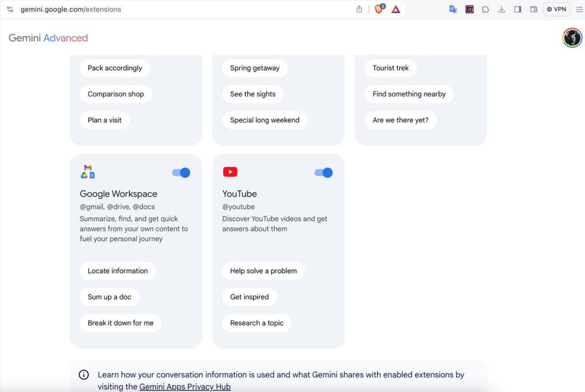The height and width of the screenshot is (392, 585).
Task: Open the browser Extensions puzzle icon
Action: 485,9
